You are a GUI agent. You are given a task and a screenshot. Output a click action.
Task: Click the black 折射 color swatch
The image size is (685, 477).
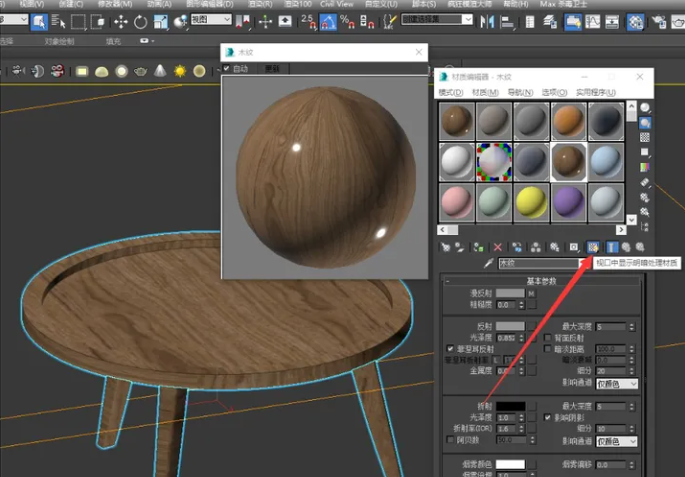pyautogui.click(x=510, y=405)
